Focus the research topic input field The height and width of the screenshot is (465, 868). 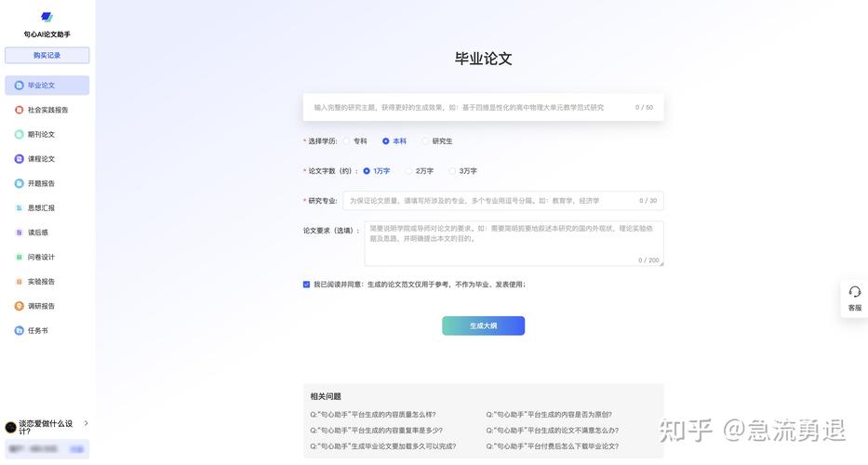pyautogui.click(x=483, y=107)
